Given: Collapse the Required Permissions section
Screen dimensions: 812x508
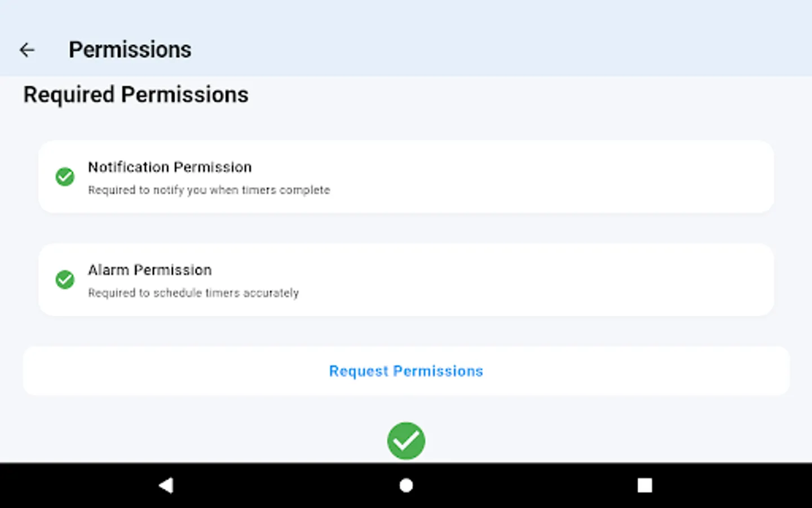Looking at the screenshot, I should coord(136,94).
